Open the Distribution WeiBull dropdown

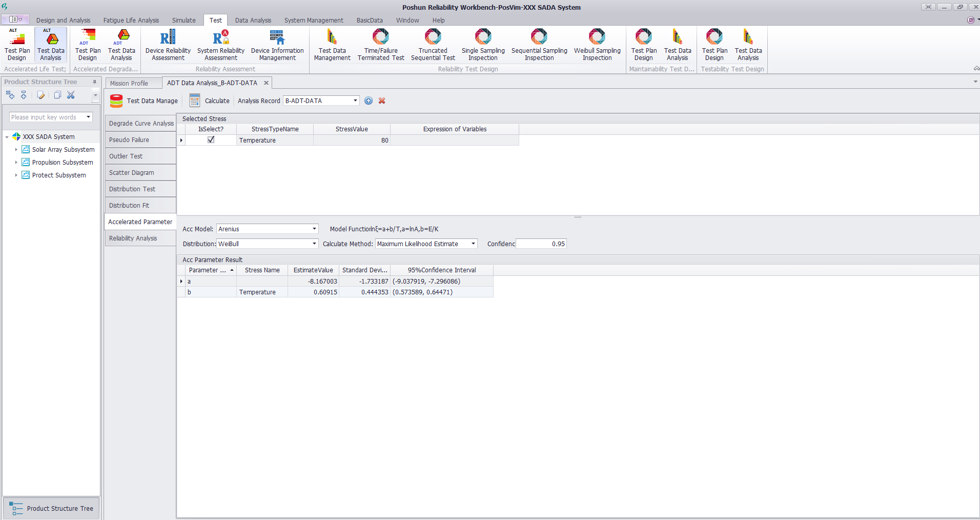[x=314, y=244]
